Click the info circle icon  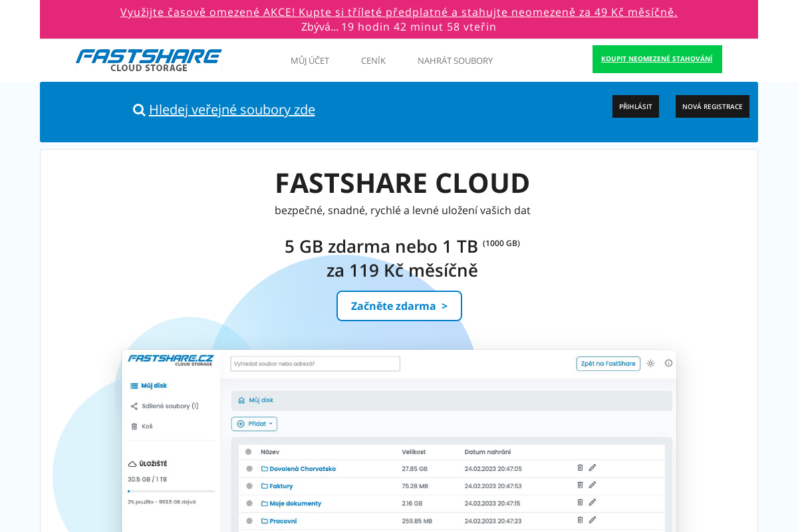point(668,363)
